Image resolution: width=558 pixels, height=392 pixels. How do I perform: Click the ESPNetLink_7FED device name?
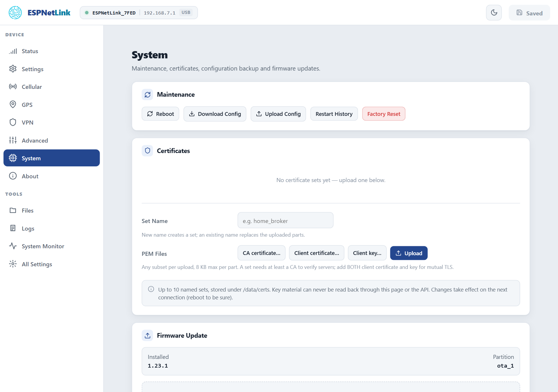pyautogui.click(x=114, y=13)
